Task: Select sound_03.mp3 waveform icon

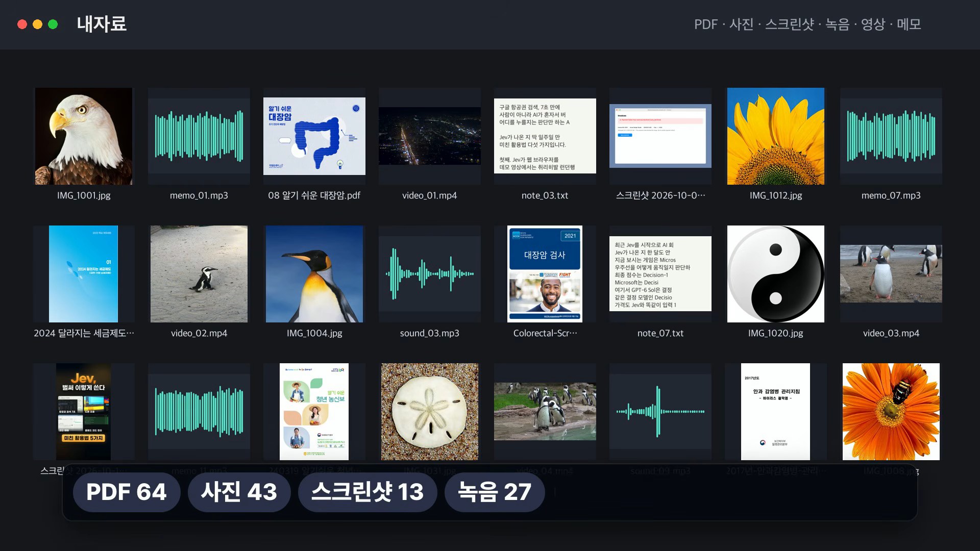Action: [x=430, y=274]
